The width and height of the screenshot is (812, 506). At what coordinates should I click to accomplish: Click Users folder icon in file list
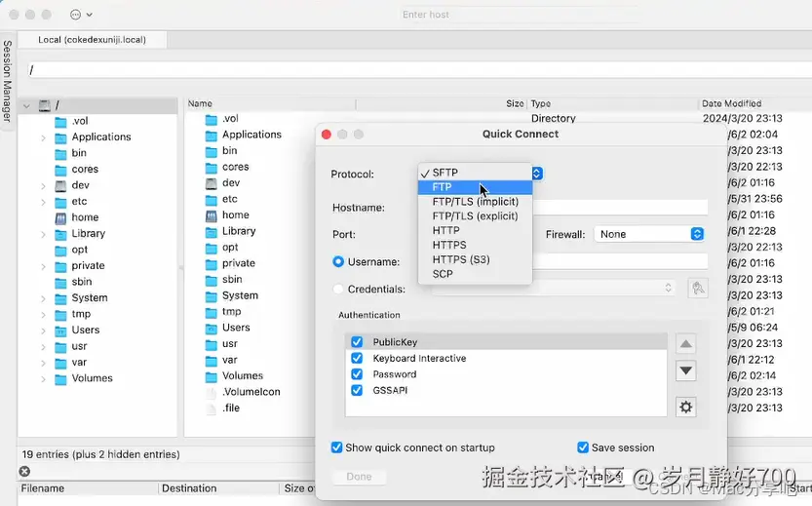point(212,329)
